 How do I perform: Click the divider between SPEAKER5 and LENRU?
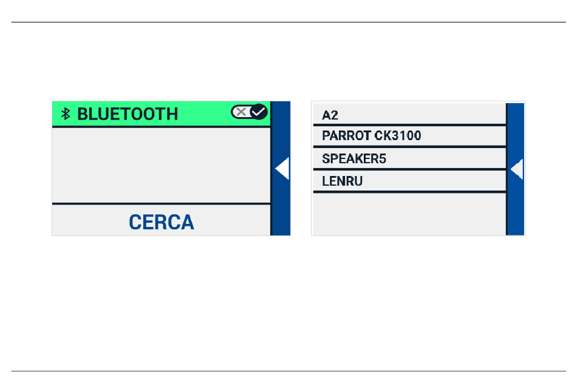[409, 170]
